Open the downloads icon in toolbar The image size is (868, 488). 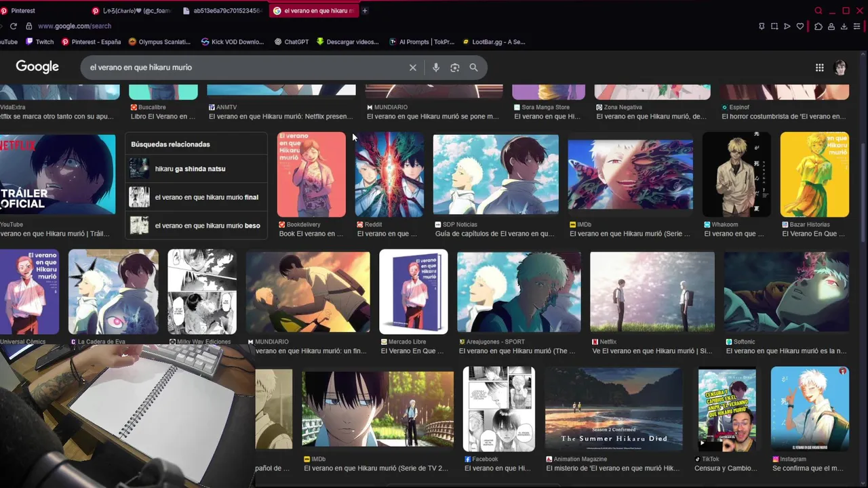click(x=844, y=26)
